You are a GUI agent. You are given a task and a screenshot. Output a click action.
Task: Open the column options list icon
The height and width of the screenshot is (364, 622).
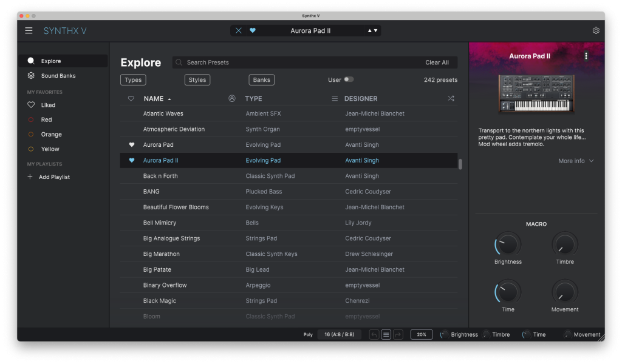click(335, 98)
